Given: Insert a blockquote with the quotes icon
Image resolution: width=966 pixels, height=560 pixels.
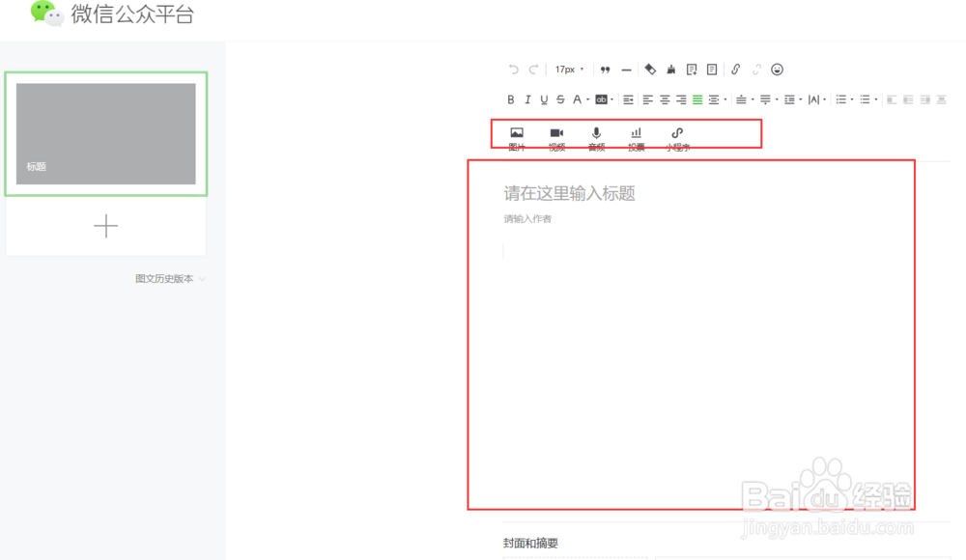Looking at the screenshot, I should [605, 69].
